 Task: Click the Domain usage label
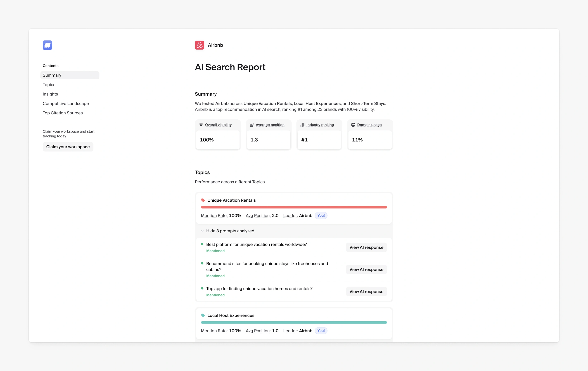click(x=369, y=125)
